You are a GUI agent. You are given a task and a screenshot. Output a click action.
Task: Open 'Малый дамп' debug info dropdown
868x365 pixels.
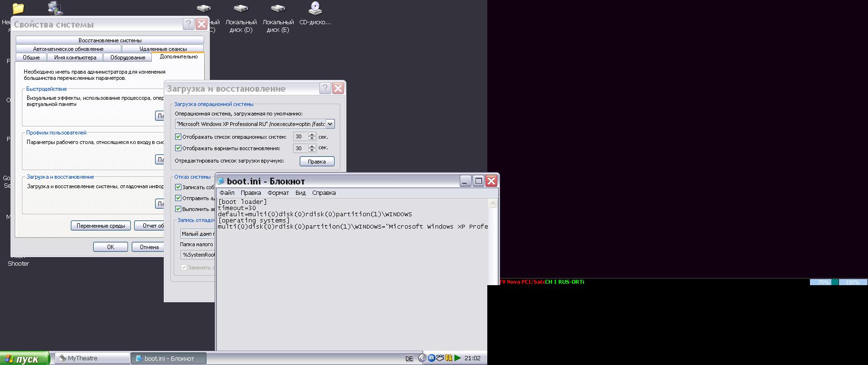pos(197,234)
